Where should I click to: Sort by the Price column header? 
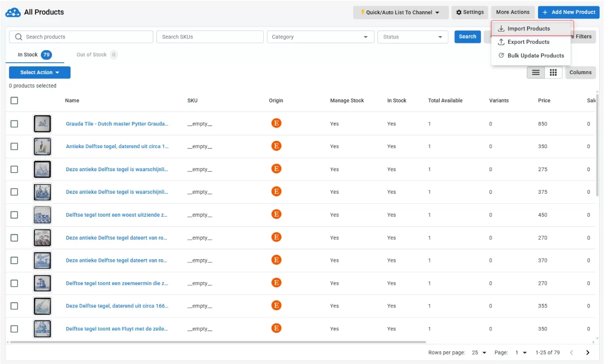[x=544, y=101]
